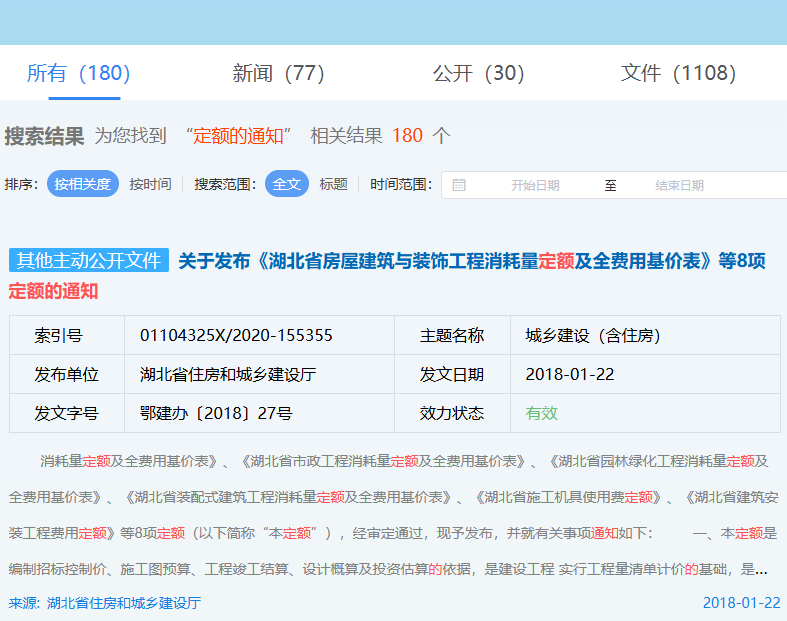Click the blue 2018-01-22 date at bottom right
The width and height of the screenshot is (787, 621).
[741, 603]
